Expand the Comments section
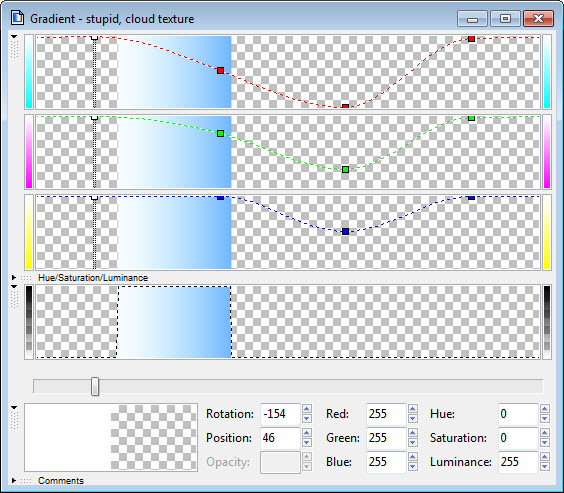The image size is (564, 493). point(14,480)
